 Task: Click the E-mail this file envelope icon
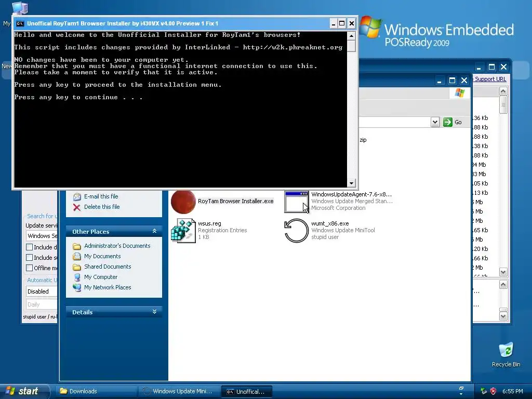click(x=77, y=197)
